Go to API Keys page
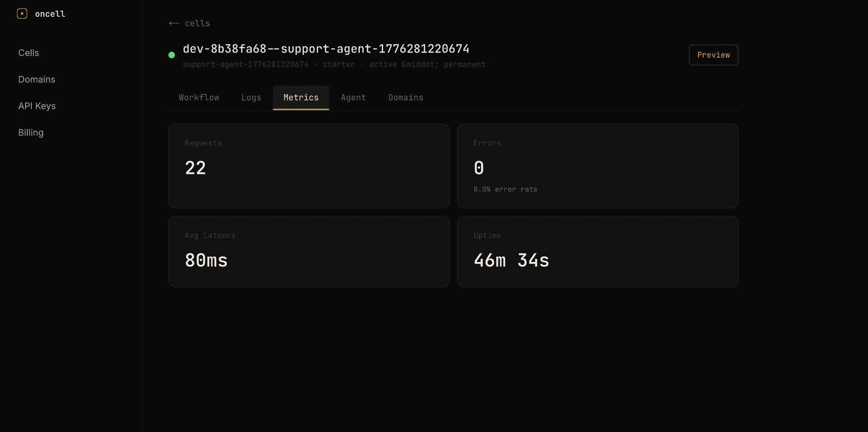 [x=37, y=106]
